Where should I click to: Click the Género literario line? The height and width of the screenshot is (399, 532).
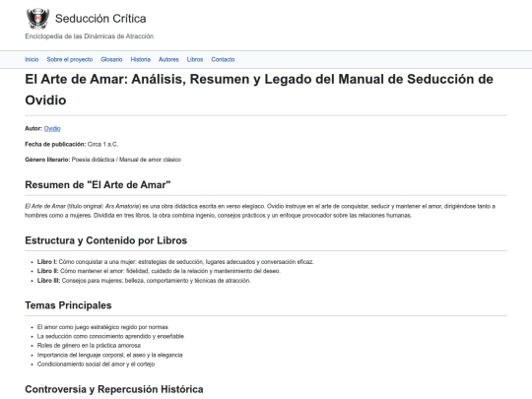102,160
